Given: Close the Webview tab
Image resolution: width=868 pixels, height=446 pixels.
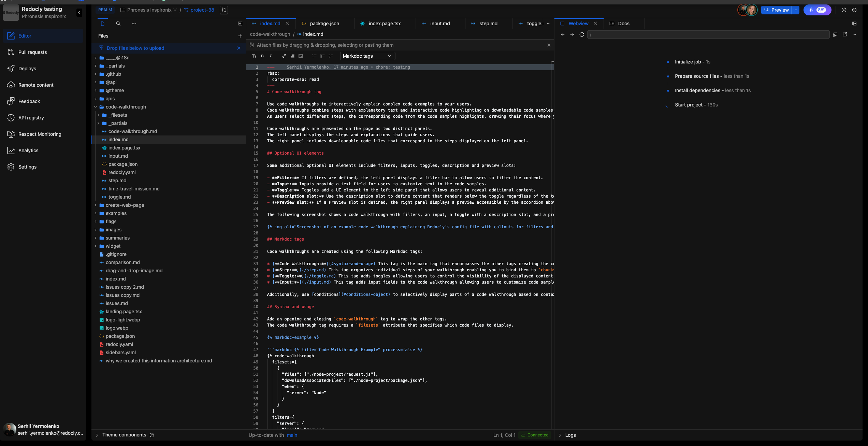Looking at the screenshot, I should point(595,23).
